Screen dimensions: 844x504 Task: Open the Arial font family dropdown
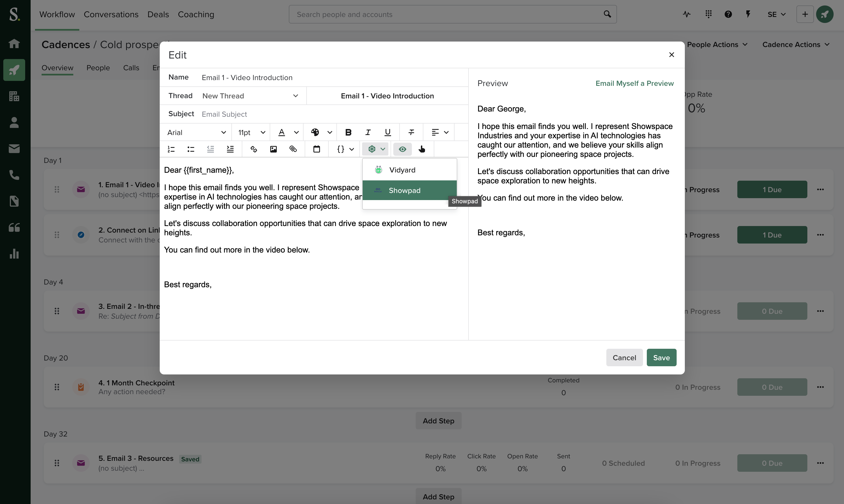[x=196, y=133]
